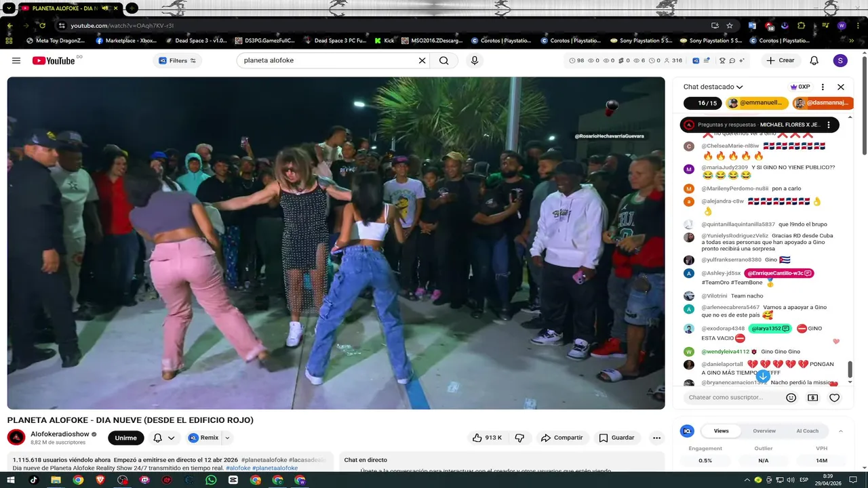Send a heart reaction in chat
868x488 pixels.
[835, 398]
